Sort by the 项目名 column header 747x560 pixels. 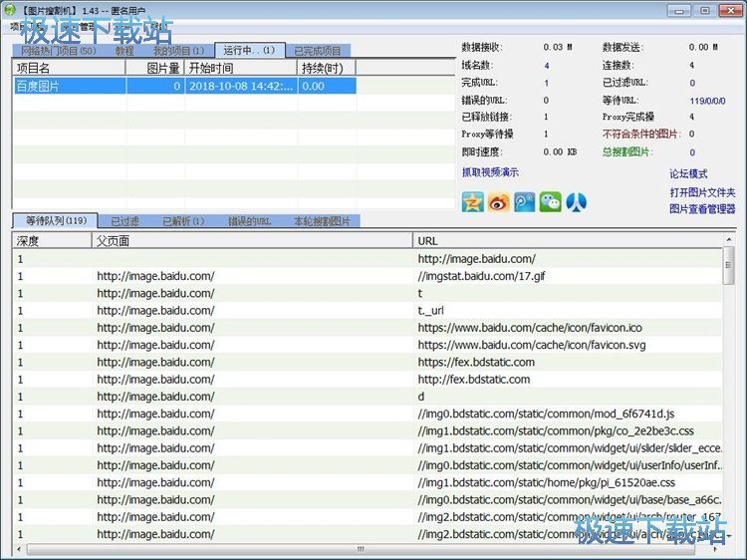click(69, 68)
